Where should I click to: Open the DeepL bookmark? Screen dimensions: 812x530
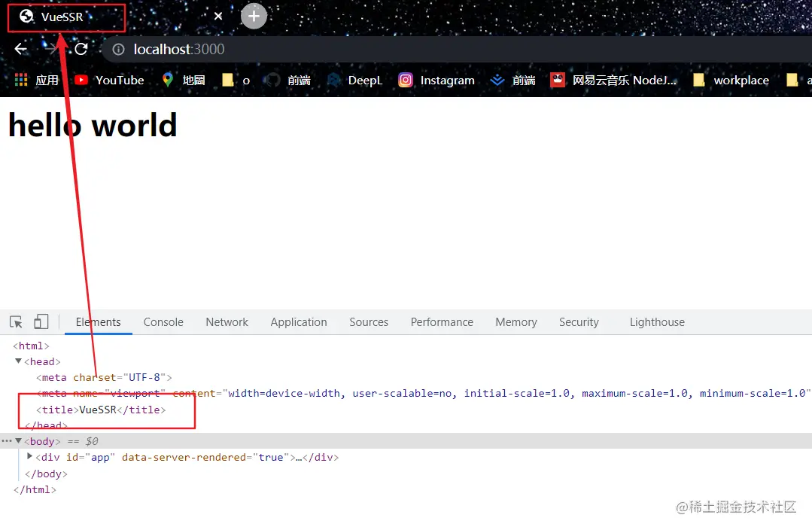coord(355,80)
